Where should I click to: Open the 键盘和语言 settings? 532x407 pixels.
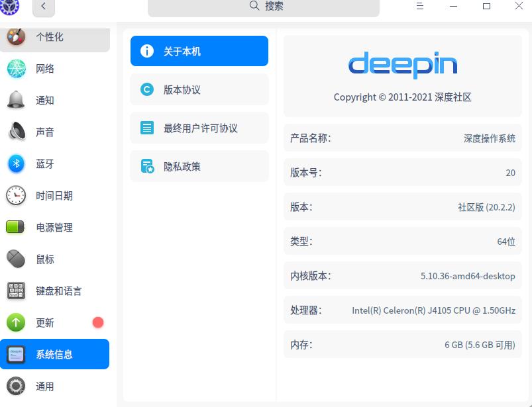54,291
